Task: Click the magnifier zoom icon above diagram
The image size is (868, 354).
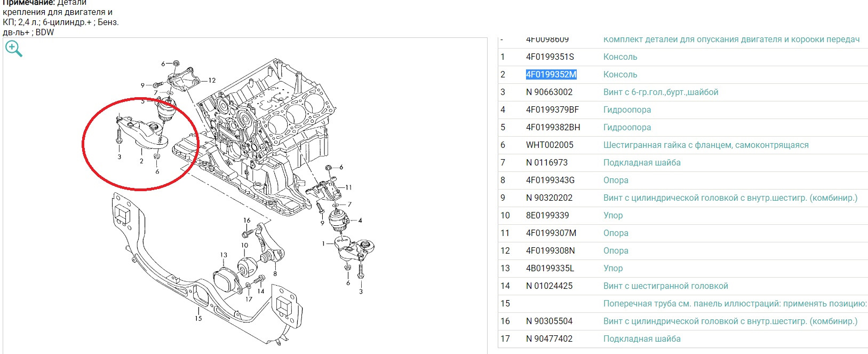Action: [x=14, y=49]
